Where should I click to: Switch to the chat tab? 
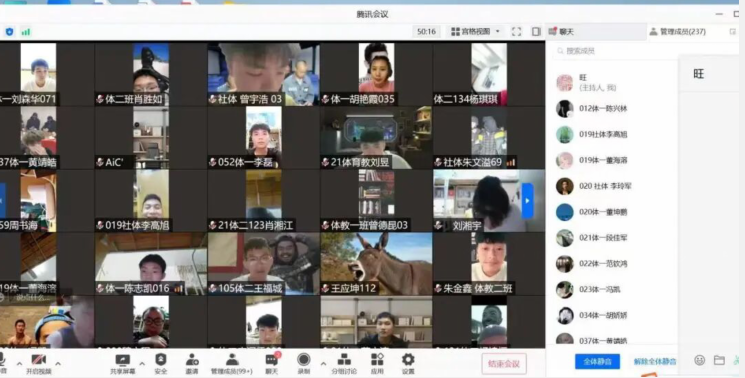(562, 32)
